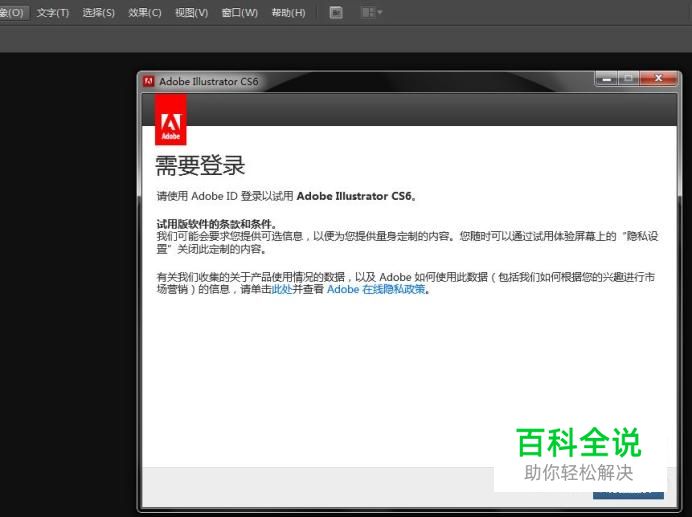Open the Adobe 在线隐私政策 link
This screenshot has height=517, width=692.
click(x=376, y=290)
